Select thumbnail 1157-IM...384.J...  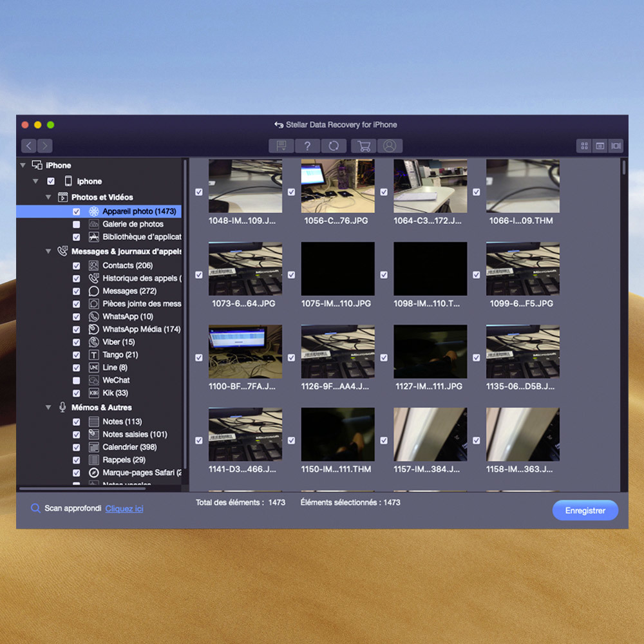coord(430,434)
